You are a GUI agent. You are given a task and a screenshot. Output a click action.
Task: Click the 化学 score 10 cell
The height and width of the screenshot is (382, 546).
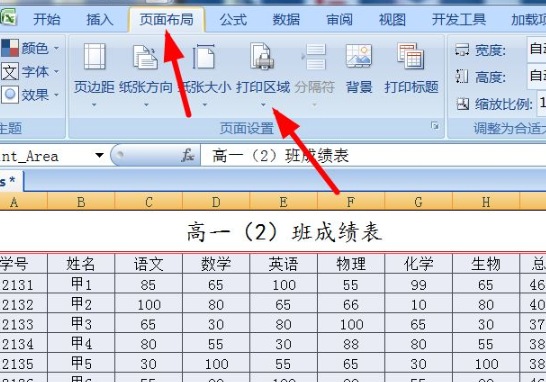pyautogui.click(x=418, y=304)
